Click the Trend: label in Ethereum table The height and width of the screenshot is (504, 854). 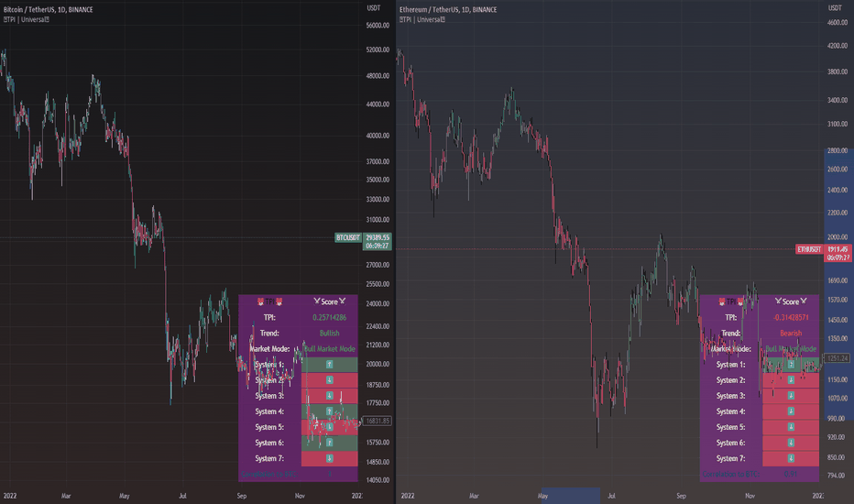pyautogui.click(x=731, y=334)
